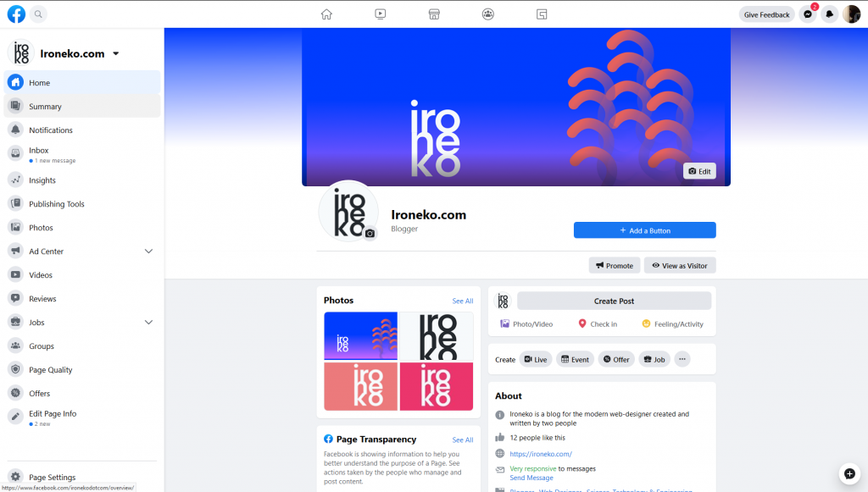868x492 pixels.
Task: Create an Offer for the page
Action: tap(616, 358)
